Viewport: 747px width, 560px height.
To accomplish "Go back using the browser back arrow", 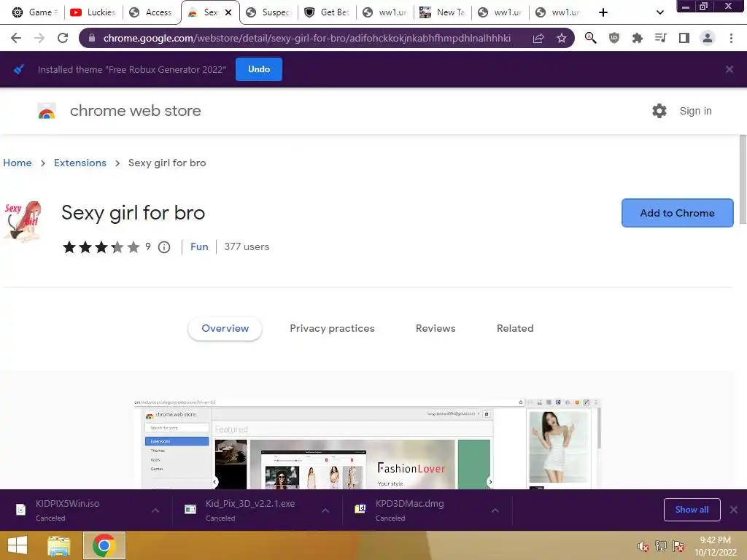I will tap(16, 38).
